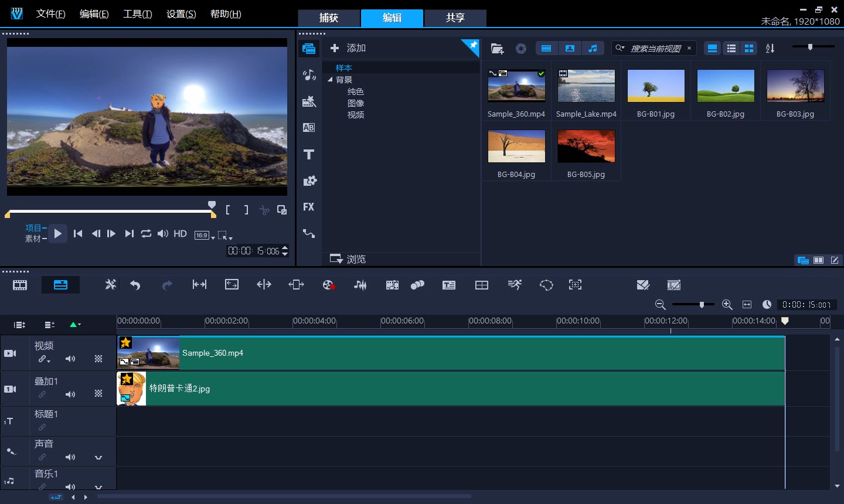Open the Title library (T icon)
This screenshot has height=504, width=844.
tap(309, 154)
